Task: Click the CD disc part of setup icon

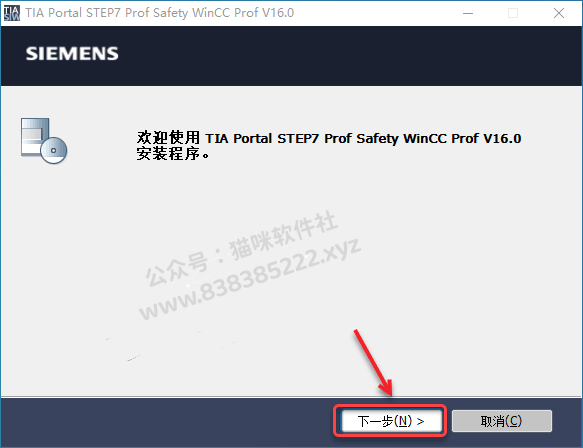Action: click(54, 150)
